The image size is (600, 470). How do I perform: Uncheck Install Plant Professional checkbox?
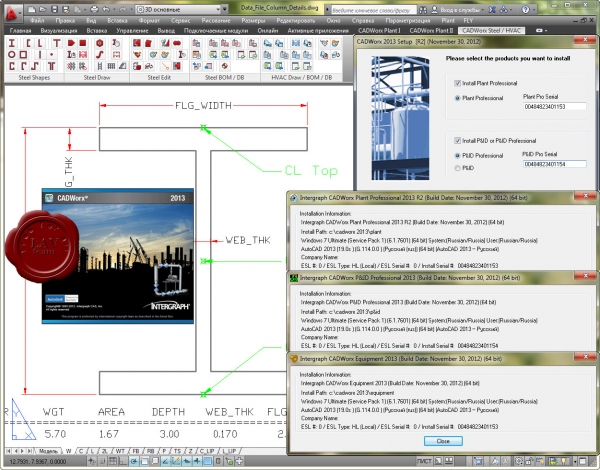[x=457, y=83]
